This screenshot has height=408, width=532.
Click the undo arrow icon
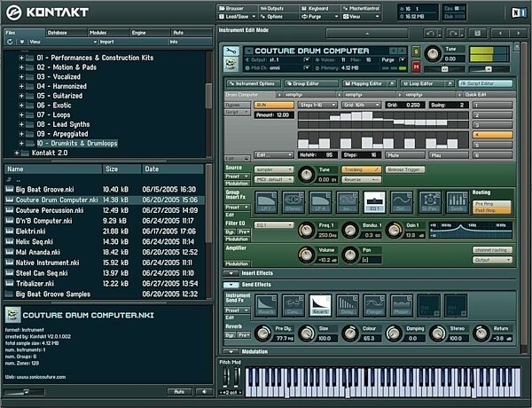pyautogui.click(x=431, y=34)
